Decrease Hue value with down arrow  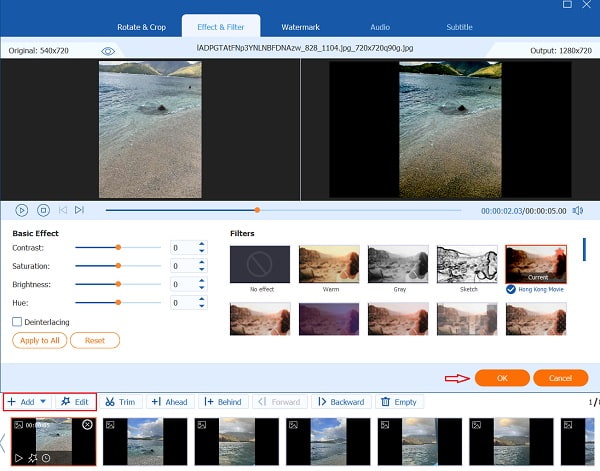point(202,306)
